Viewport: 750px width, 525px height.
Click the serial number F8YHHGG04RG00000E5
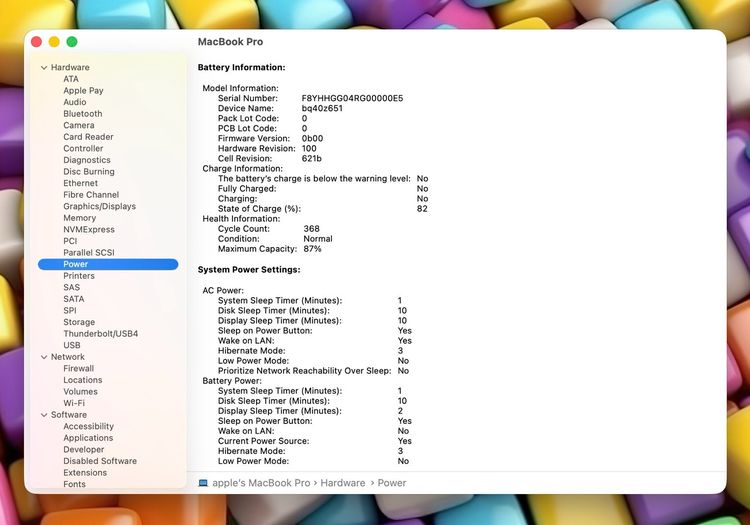[x=352, y=98]
